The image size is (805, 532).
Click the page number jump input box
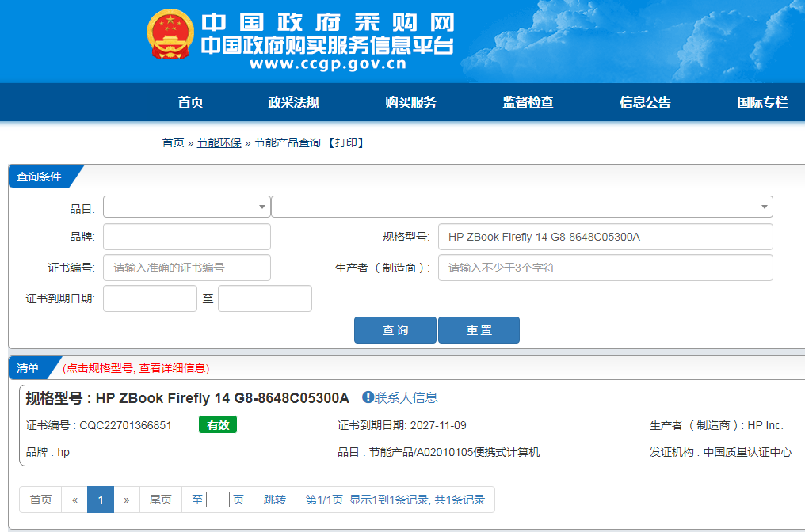218,500
